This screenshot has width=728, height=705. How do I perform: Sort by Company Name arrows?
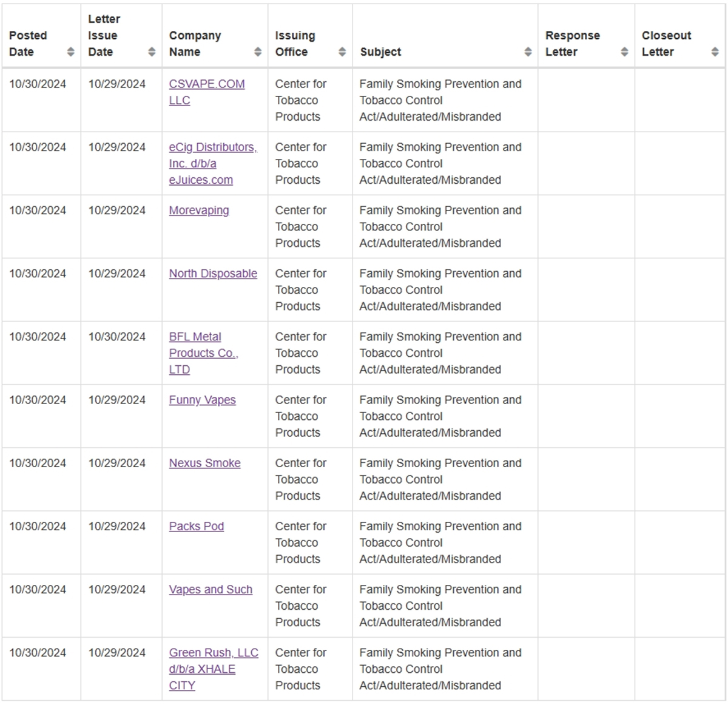tap(258, 52)
